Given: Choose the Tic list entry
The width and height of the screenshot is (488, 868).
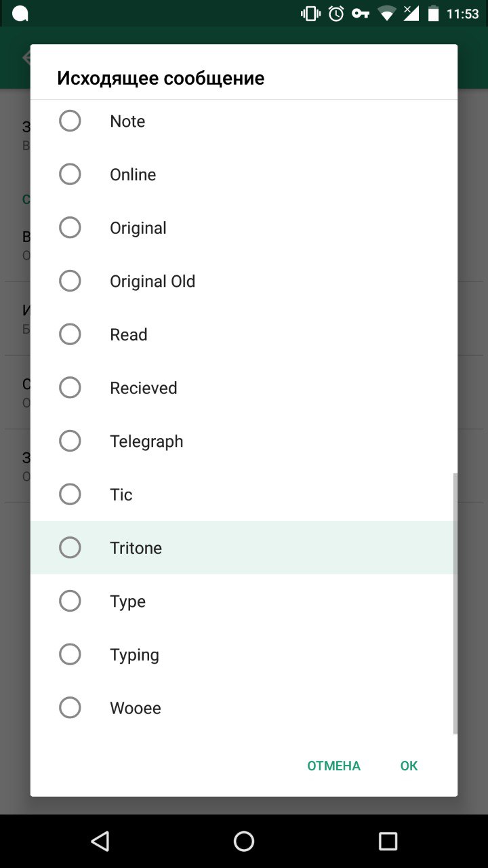Looking at the screenshot, I should (121, 494).
